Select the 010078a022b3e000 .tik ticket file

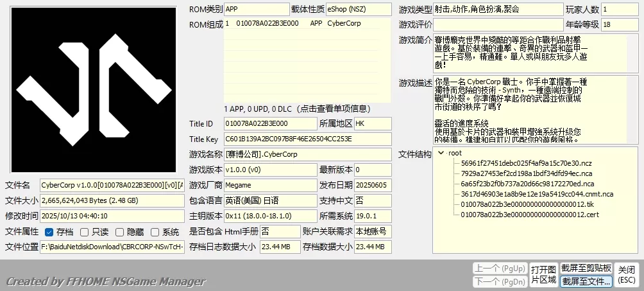point(527,204)
